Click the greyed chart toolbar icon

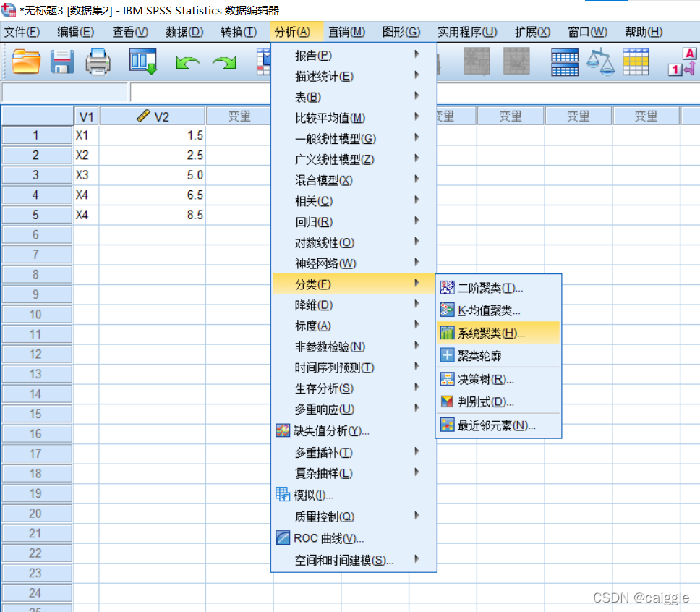[x=516, y=61]
